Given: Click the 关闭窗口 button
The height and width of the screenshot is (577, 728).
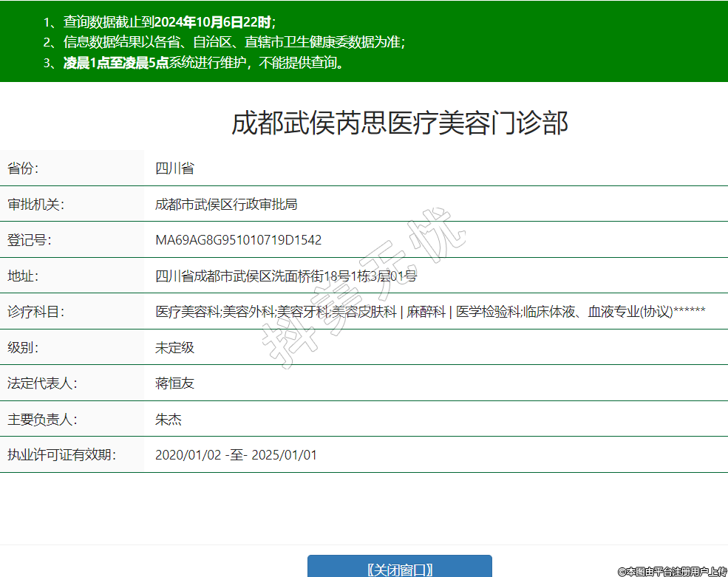Looking at the screenshot, I should (x=399, y=567).
